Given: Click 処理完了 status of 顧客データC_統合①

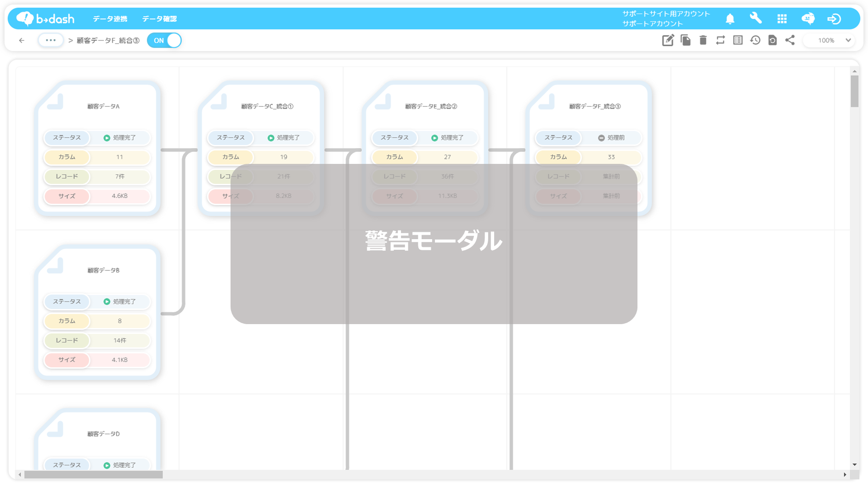Looking at the screenshot, I should (284, 138).
